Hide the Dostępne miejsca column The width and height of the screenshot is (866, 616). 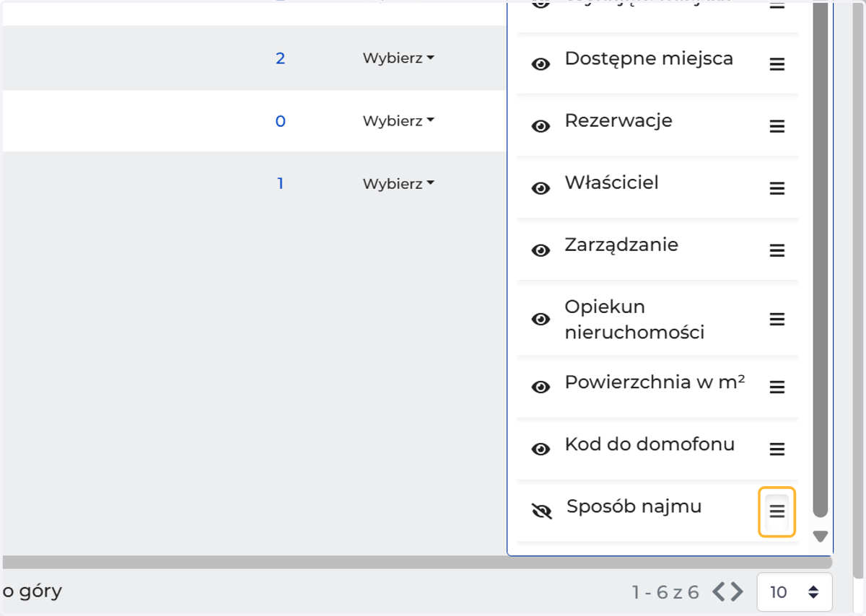(541, 64)
